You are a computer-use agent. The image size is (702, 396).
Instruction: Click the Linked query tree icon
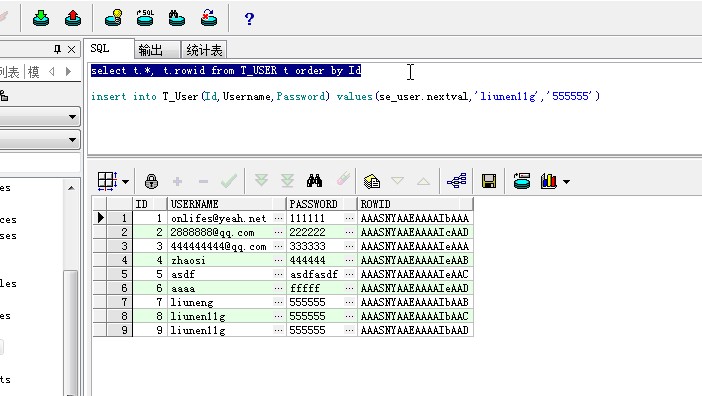[x=457, y=181]
